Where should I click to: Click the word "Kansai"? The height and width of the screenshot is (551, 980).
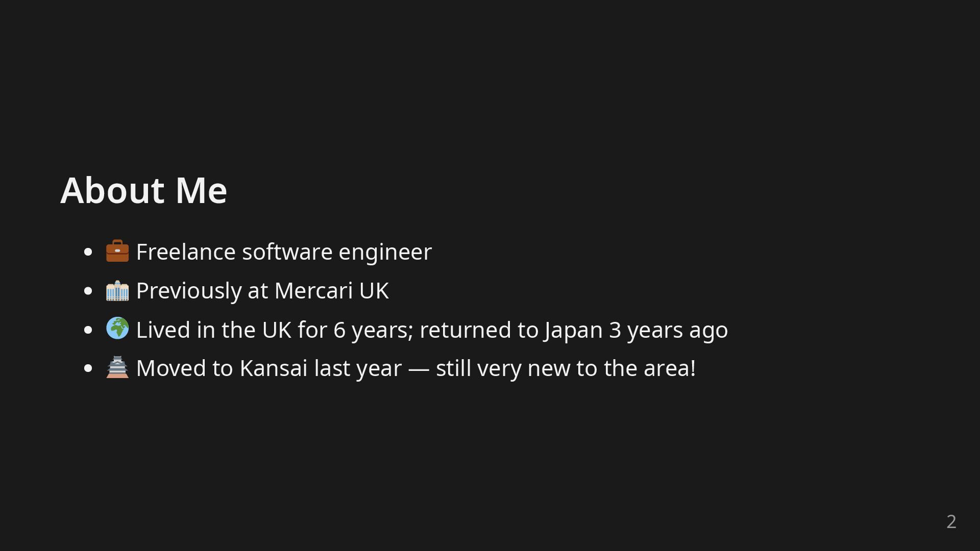point(274,368)
